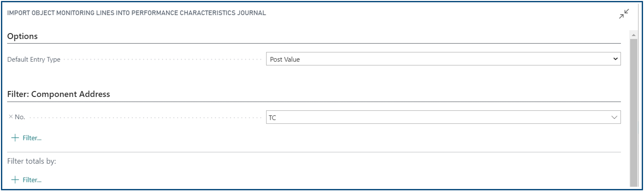Click the No. field label
The height and width of the screenshot is (191, 644).
[20, 117]
